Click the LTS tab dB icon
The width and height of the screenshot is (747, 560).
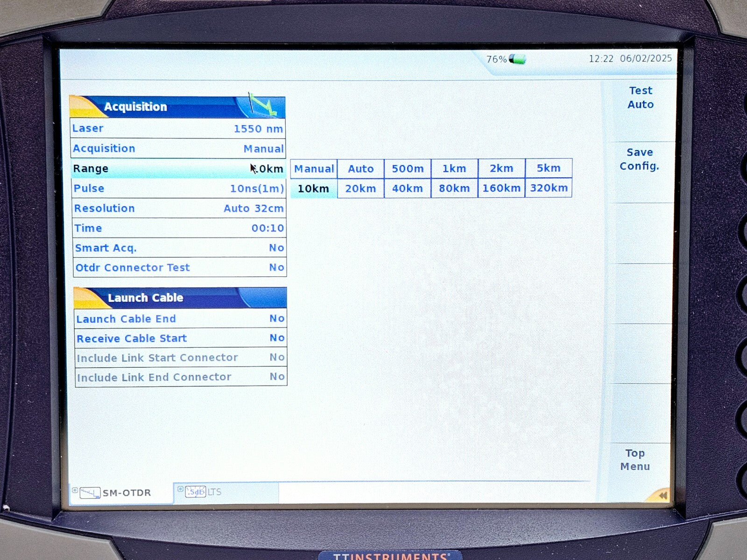pos(195,492)
